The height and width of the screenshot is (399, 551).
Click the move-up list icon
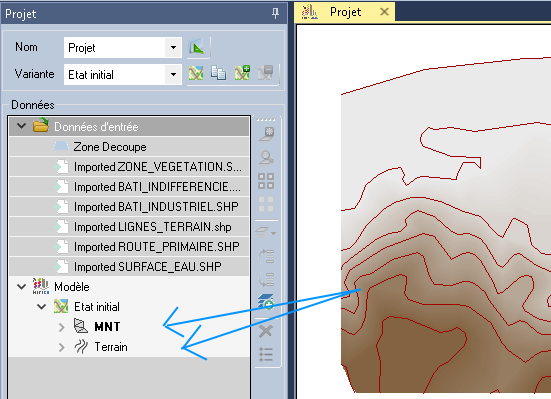tap(266, 257)
